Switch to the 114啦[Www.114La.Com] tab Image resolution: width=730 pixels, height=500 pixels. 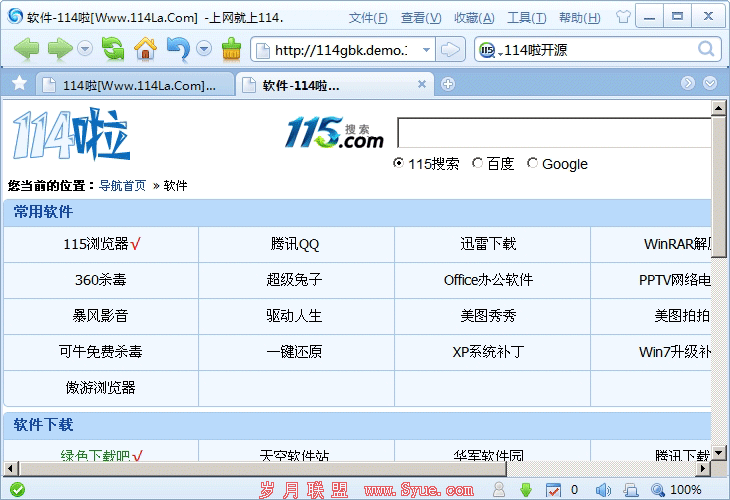tap(135, 85)
